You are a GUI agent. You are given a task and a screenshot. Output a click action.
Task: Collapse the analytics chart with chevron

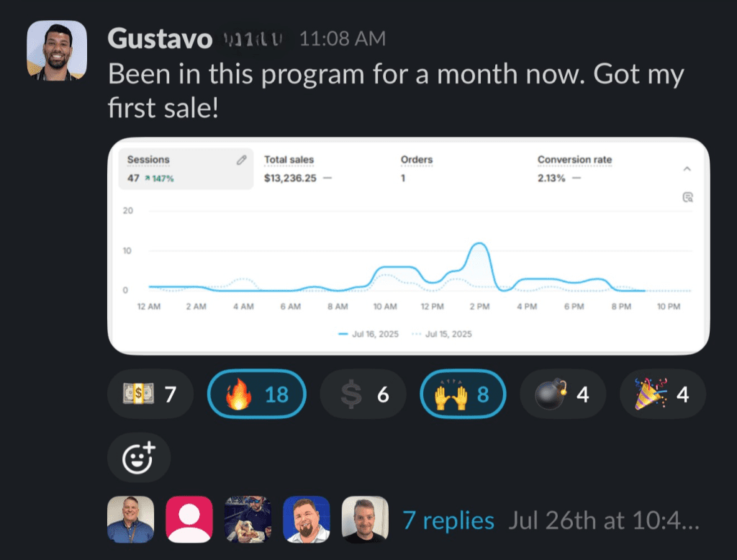tap(687, 168)
